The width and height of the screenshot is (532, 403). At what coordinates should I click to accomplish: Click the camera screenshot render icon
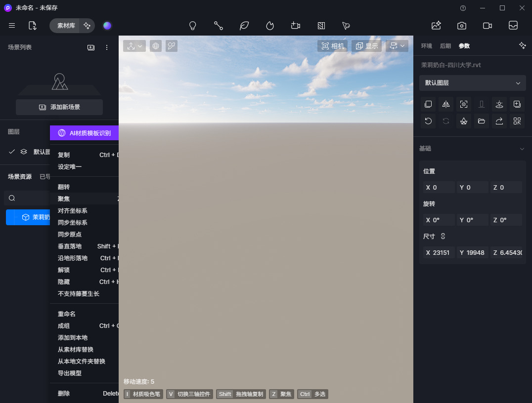coord(461,26)
